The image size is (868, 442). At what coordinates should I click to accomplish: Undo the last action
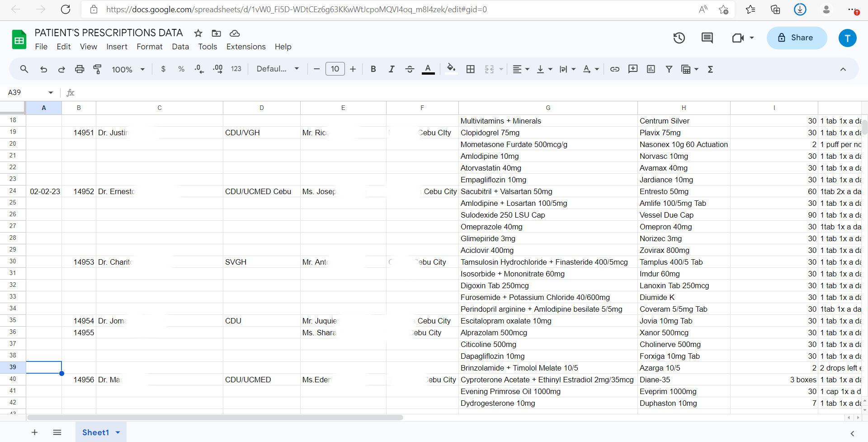point(43,69)
